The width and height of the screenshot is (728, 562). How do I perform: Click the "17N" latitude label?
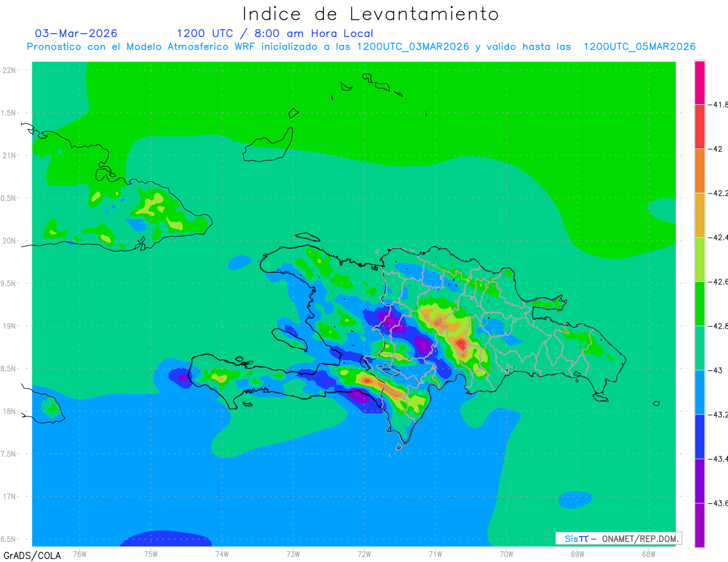[10, 497]
